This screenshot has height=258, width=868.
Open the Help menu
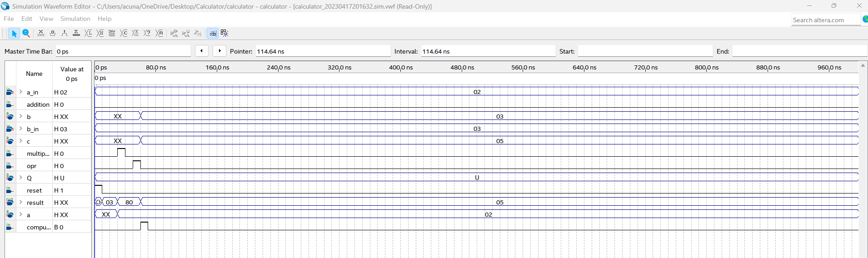pyautogui.click(x=105, y=19)
